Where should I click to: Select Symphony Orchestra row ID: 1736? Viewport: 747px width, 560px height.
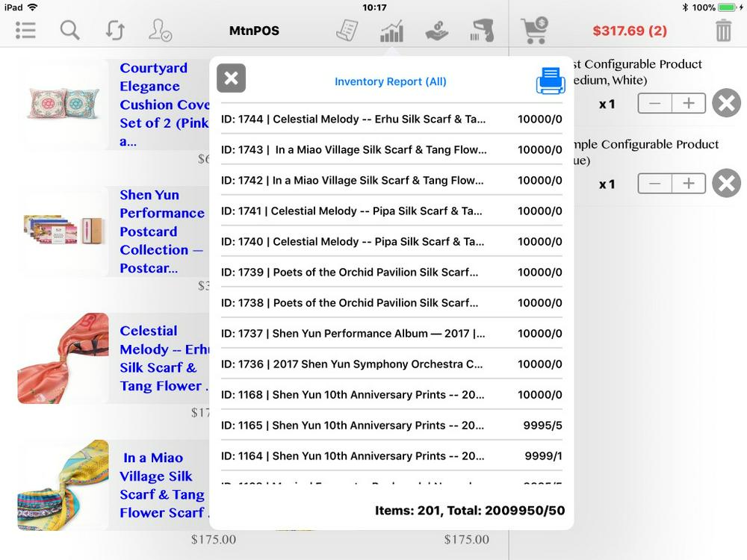pyautogui.click(x=391, y=364)
